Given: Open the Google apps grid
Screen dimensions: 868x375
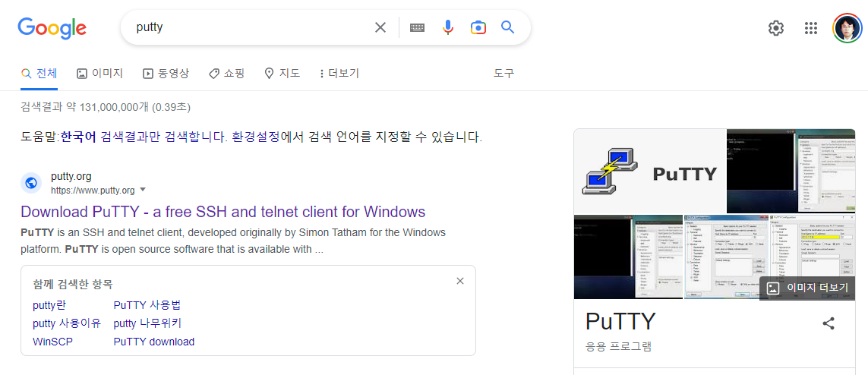Looking at the screenshot, I should [x=811, y=27].
